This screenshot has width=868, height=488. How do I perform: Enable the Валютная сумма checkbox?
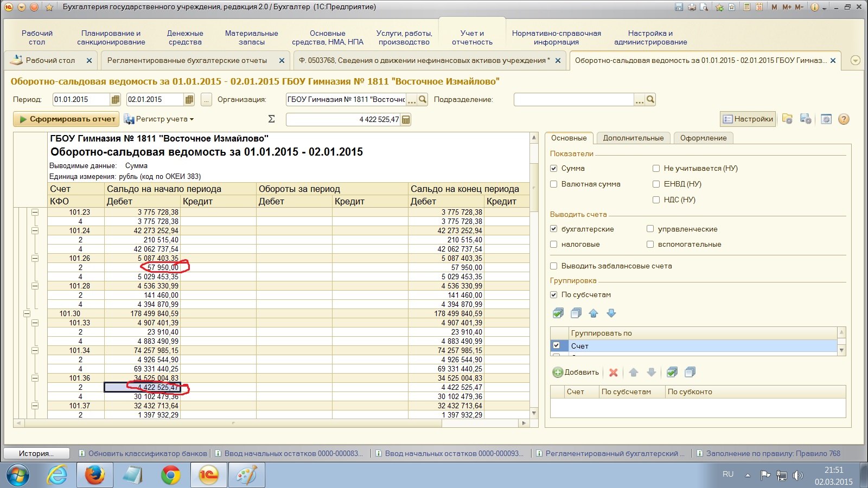[554, 184]
